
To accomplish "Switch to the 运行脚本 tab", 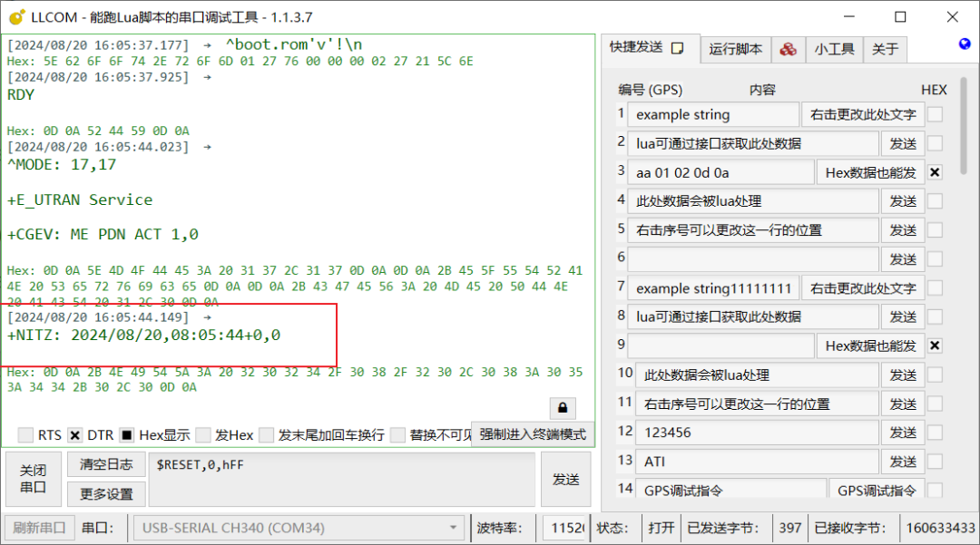I will tap(736, 49).
